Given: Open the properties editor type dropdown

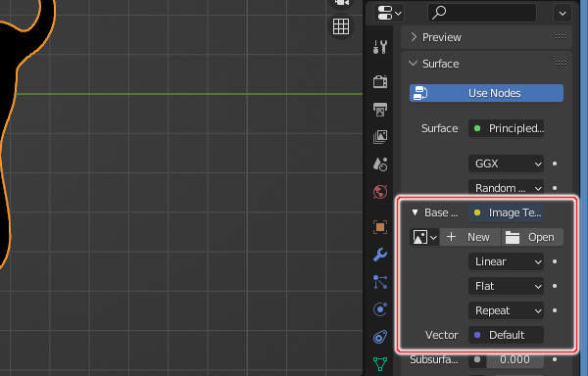Looking at the screenshot, I should click(389, 13).
